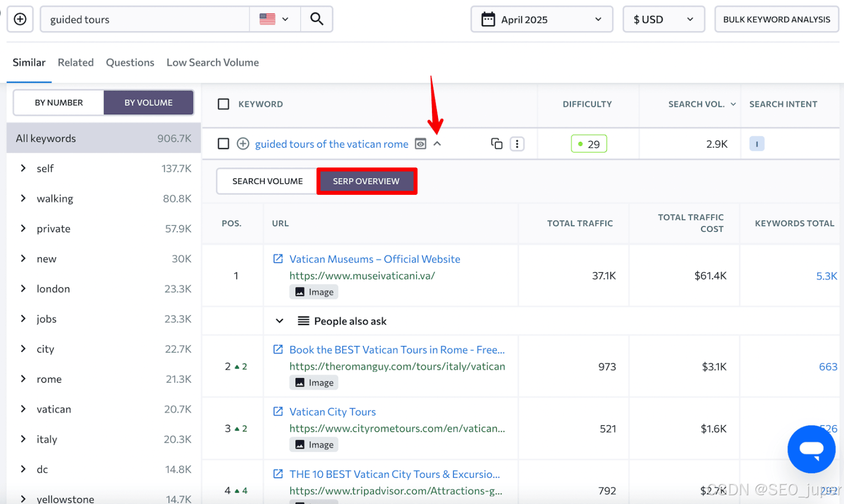Open external link icon for Vatican City Tours
The height and width of the screenshot is (504, 844).
click(278, 411)
